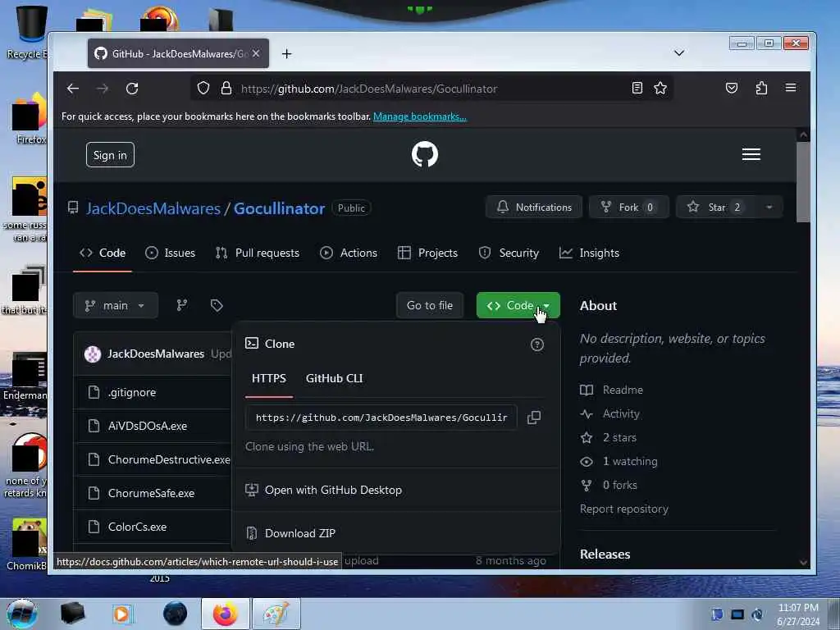840x630 pixels.
Task: Switch to the Insights tab
Action: (x=589, y=253)
